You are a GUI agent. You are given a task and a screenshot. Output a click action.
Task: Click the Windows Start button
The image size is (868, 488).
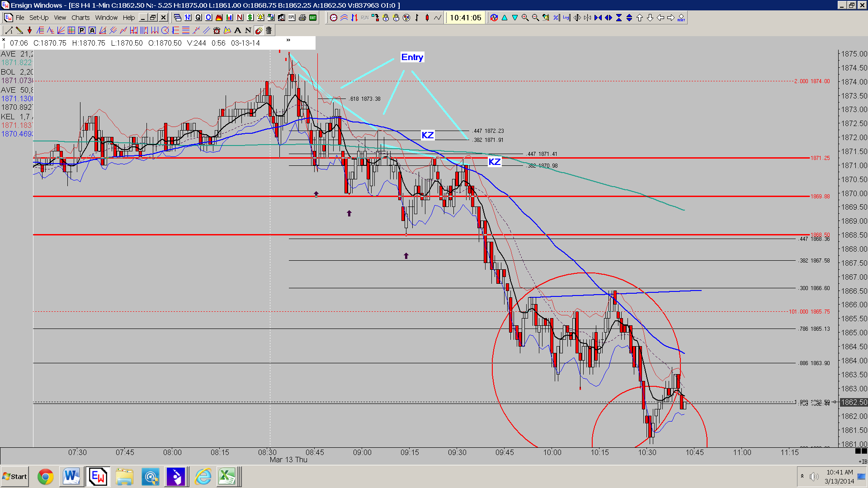coord(15,477)
